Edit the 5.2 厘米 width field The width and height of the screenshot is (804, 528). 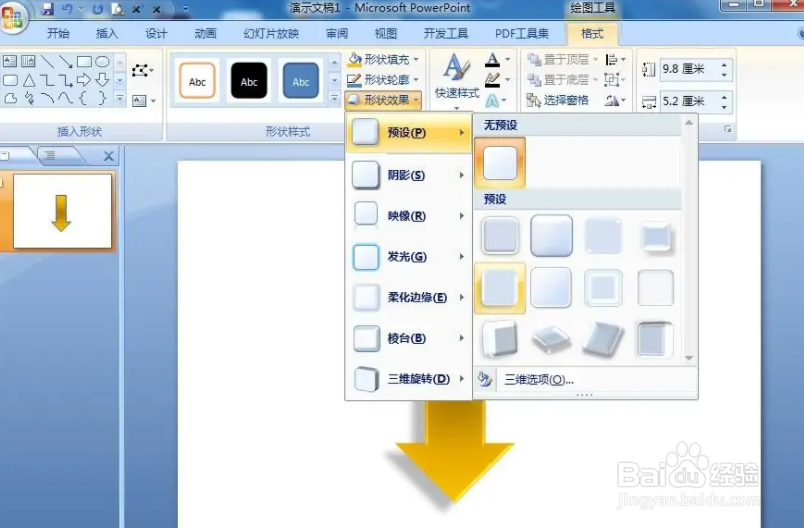690,101
